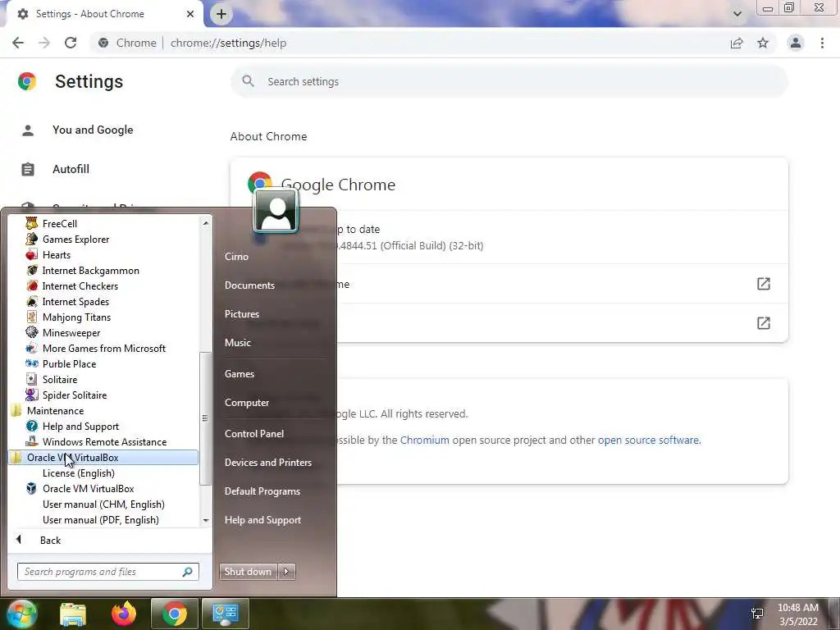Click the Search programs and files box
This screenshot has width=840, height=630.
pyautogui.click(x=108, y=572)
